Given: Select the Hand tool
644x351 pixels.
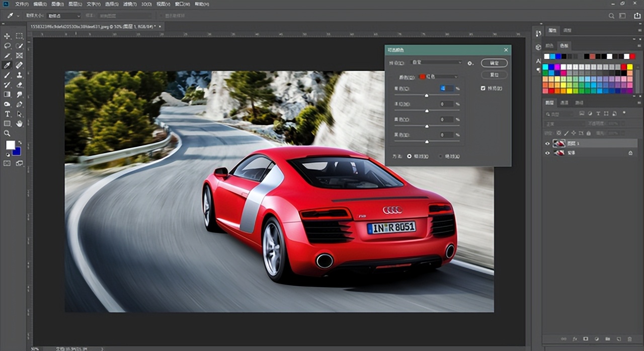Looking at the screenshot, I should coord(19,123).
